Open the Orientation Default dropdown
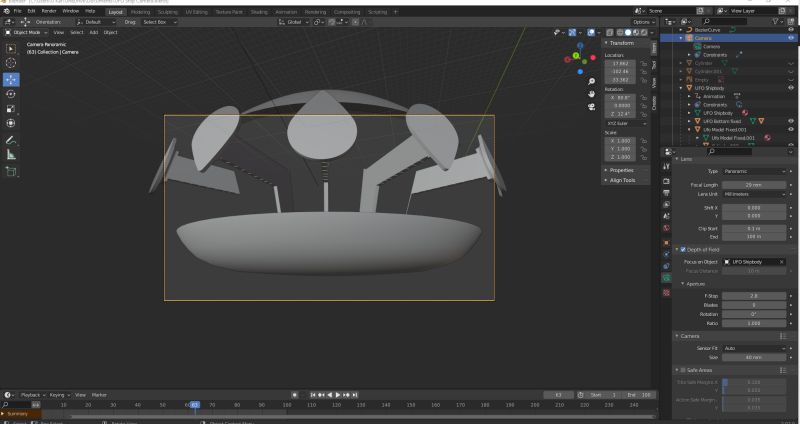Viewport: 800px width, 424px height. click(x=96, y=22)
